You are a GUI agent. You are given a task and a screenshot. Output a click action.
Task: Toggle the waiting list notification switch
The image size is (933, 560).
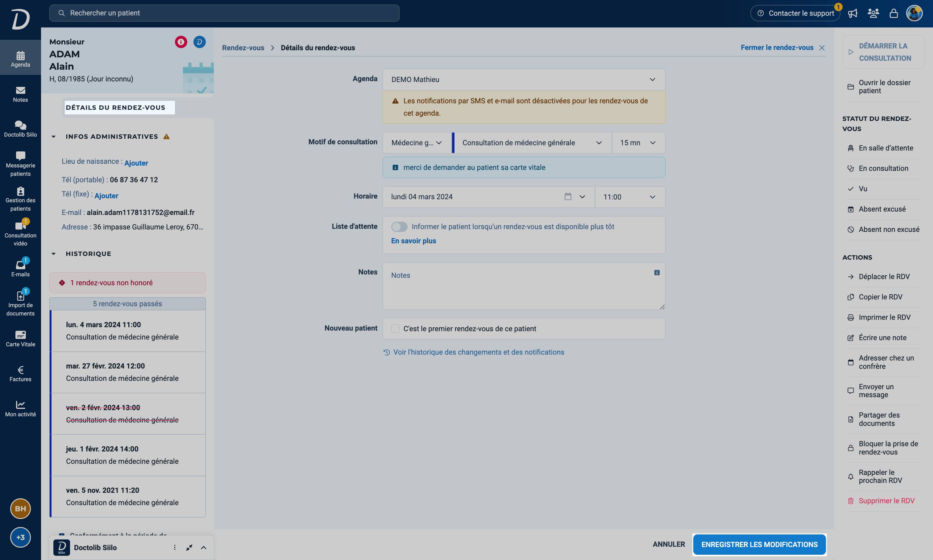tap(399, 227)
